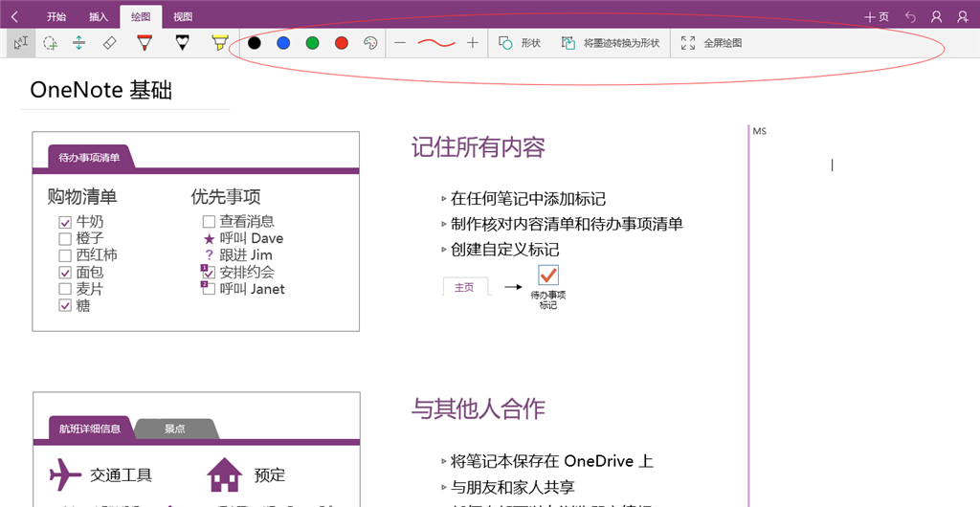Check the 呼叫 Janet checkbox
The width and height of the screenshot is (980, 507).
(x=209, y=289)
